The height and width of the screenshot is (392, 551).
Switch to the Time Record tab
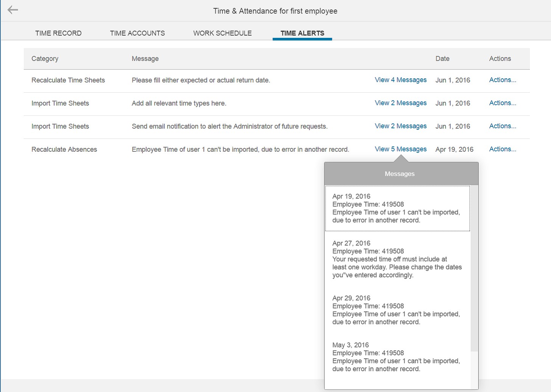58,33
